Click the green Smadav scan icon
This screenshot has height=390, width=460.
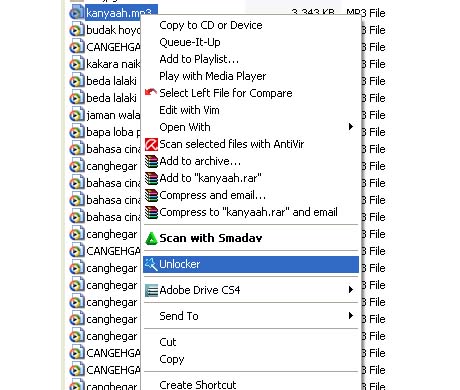(151, 238)
